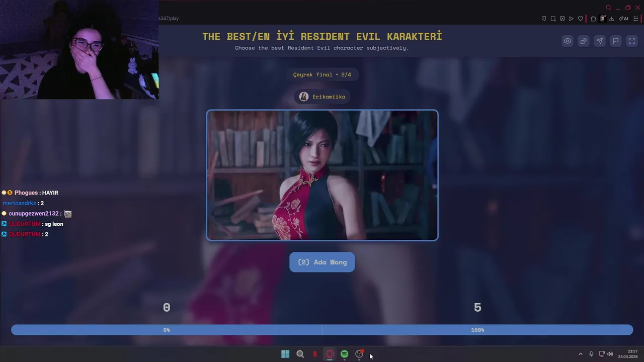644x362 pixels.
Task: Enter fullscreen with the expand icon
Action: (632, 41)
